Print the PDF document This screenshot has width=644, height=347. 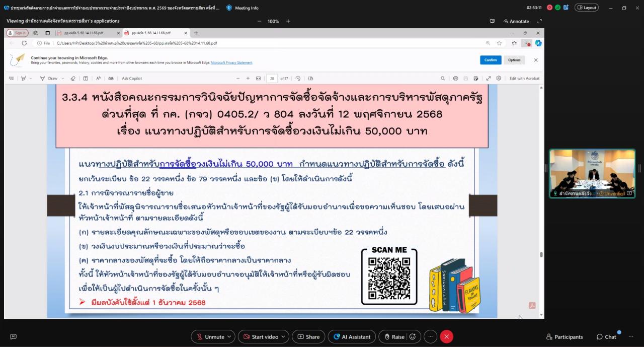point(456,78)
